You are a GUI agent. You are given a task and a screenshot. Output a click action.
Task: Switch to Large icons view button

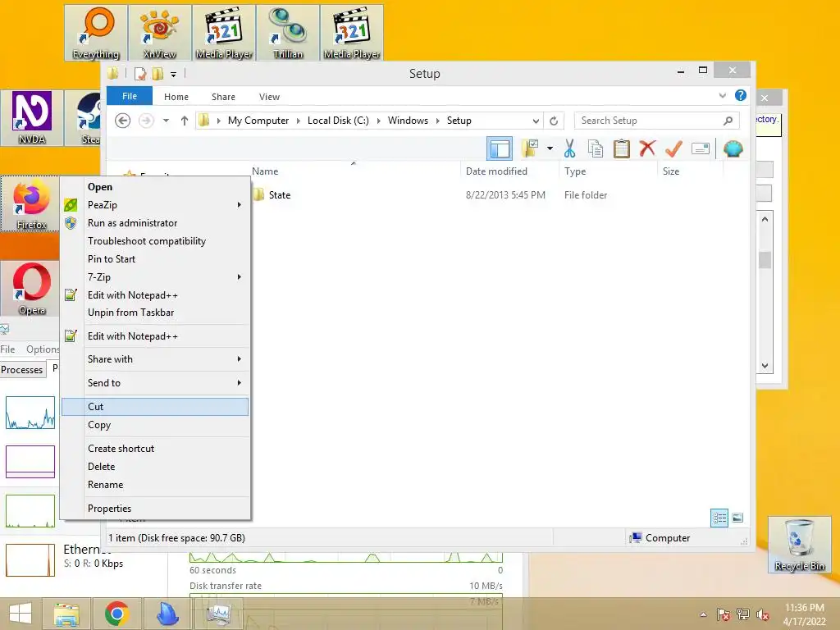tap(737, 518)
